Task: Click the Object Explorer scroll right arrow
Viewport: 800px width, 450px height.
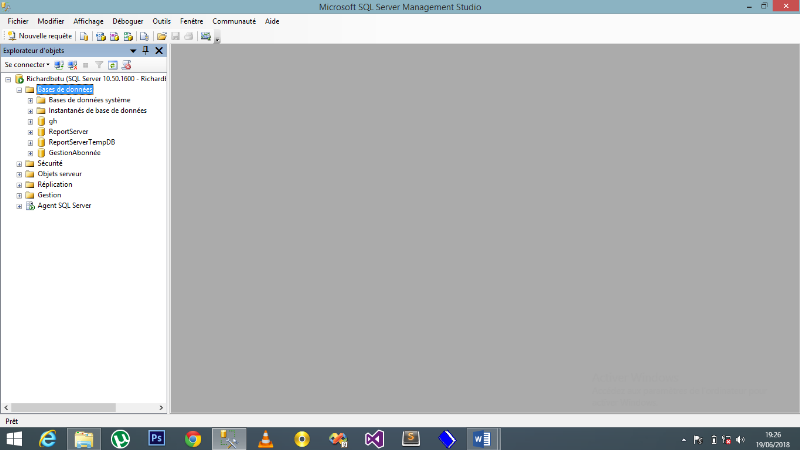Action: (161, 408)
